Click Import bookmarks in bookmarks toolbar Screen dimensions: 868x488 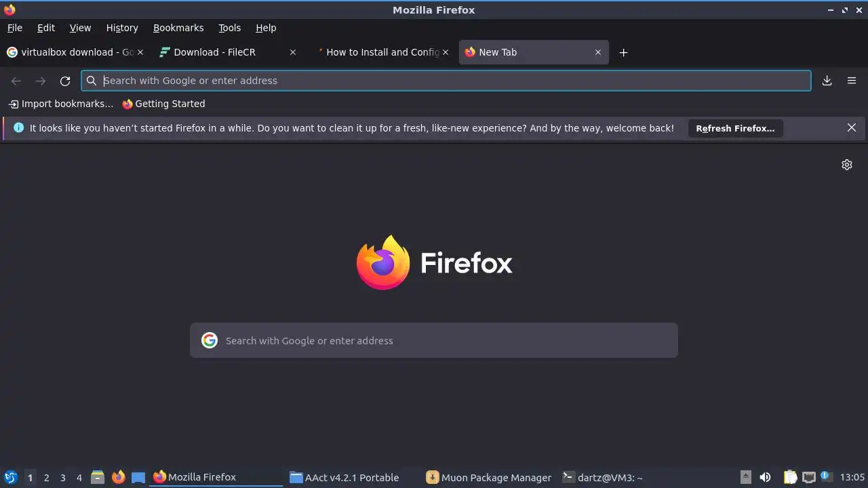(61, 104)
